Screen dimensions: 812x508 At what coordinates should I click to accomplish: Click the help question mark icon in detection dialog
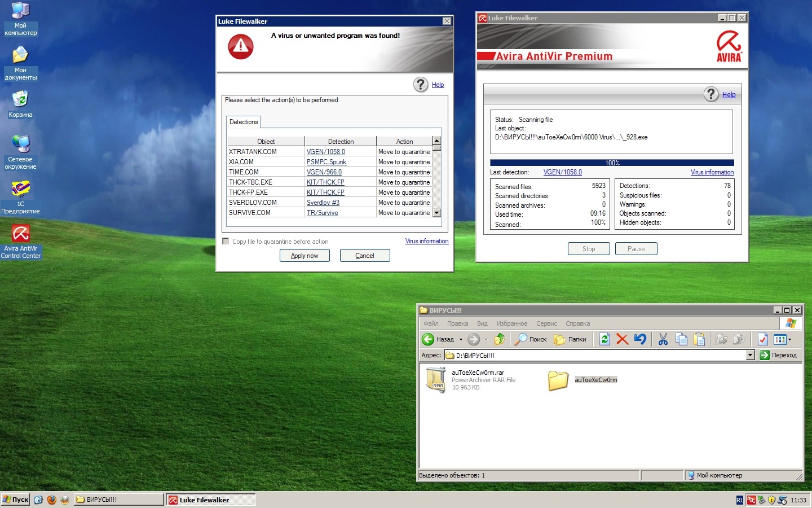click(x=421, y=85)
